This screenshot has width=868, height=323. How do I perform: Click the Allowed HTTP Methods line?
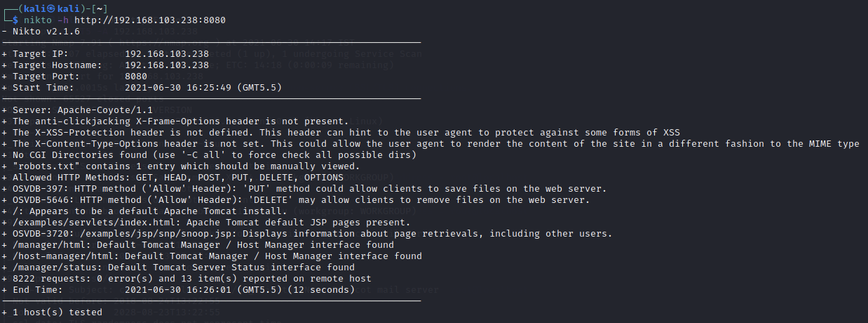[172, 178]
